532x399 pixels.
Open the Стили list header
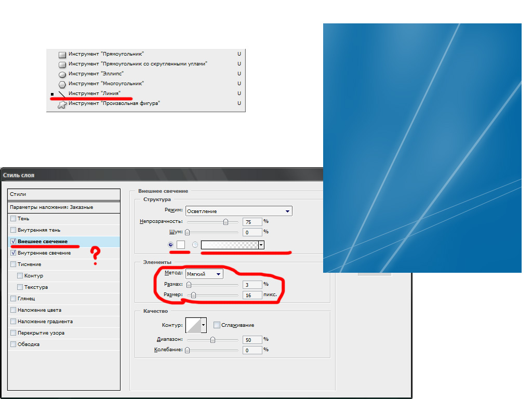coord(64,194)
